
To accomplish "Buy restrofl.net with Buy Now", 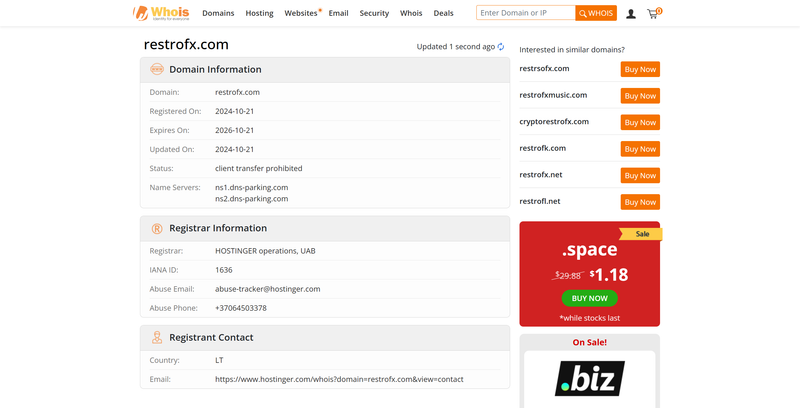I will click(640, 202).
